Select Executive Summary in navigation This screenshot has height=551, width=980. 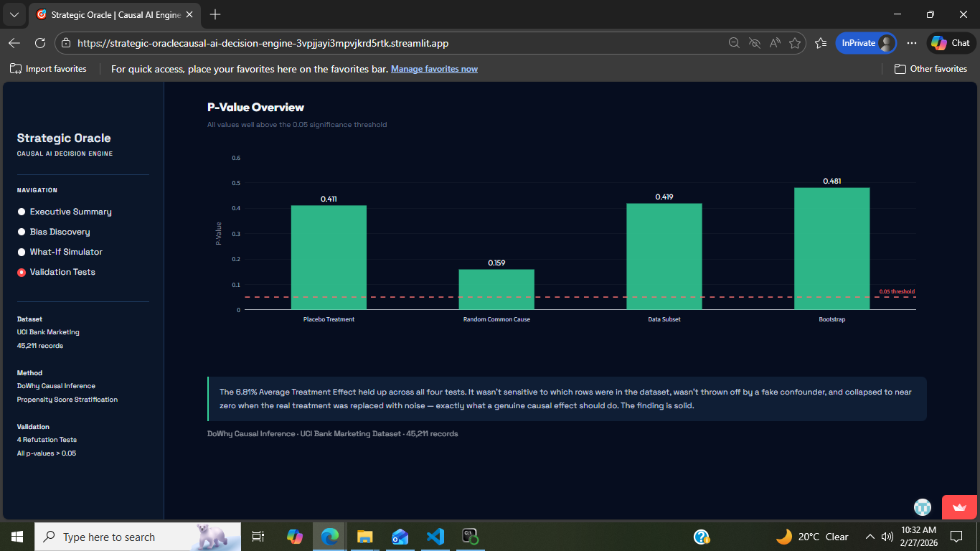coord(65,212)
